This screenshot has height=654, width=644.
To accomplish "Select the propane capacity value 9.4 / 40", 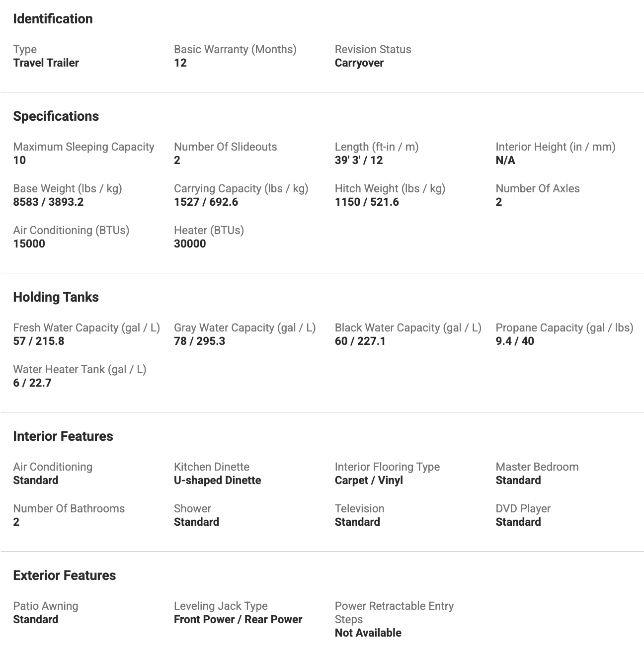I will pyautogui.click(x=514, y=341).
